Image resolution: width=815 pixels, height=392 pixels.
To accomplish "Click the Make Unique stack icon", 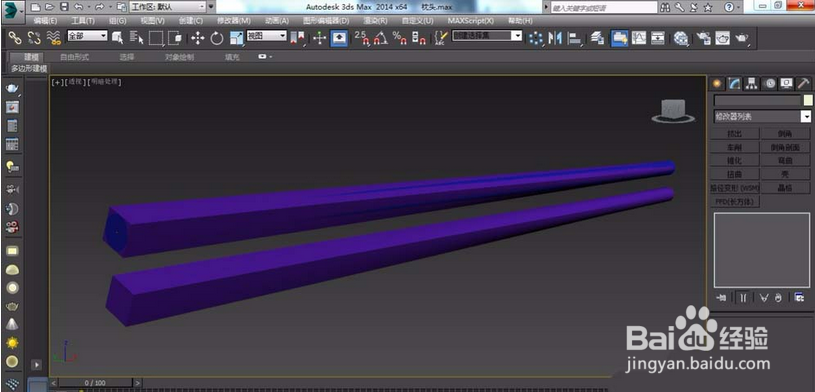I will (764, 297).
